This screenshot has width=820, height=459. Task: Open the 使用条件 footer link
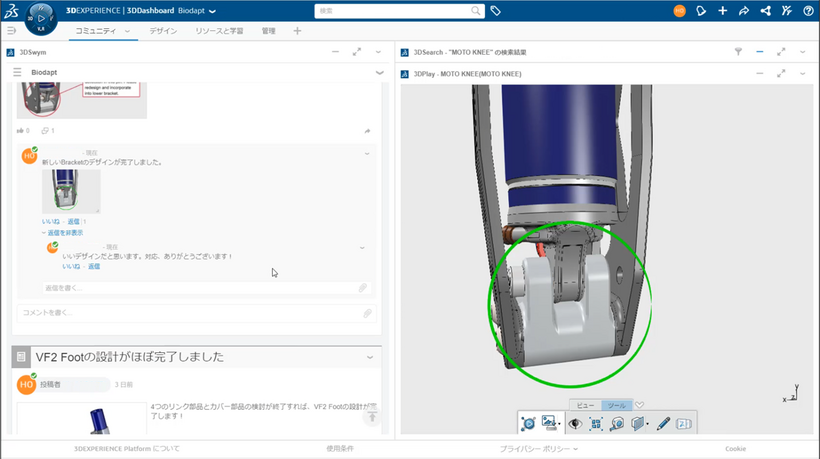coord(340,449)
